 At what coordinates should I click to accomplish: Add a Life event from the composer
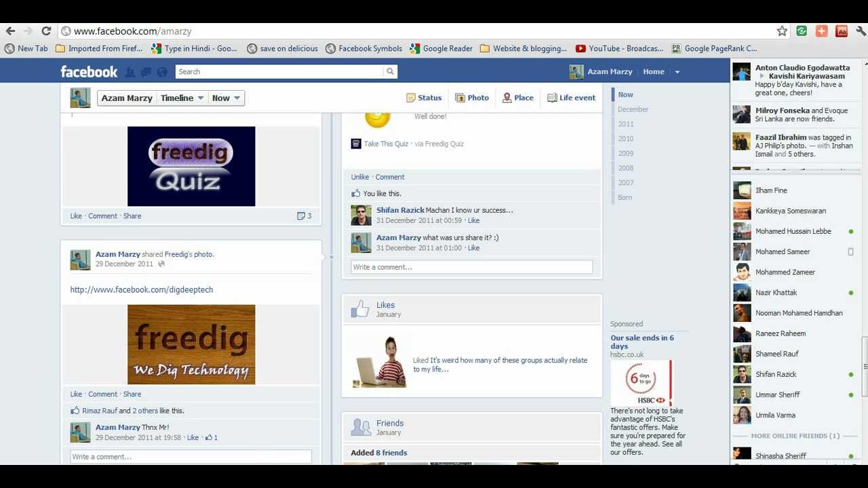tap(572, 98)
